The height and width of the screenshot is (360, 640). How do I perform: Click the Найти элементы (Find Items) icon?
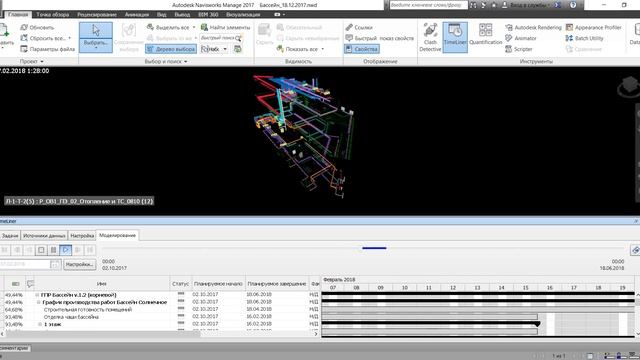[204, 27]
